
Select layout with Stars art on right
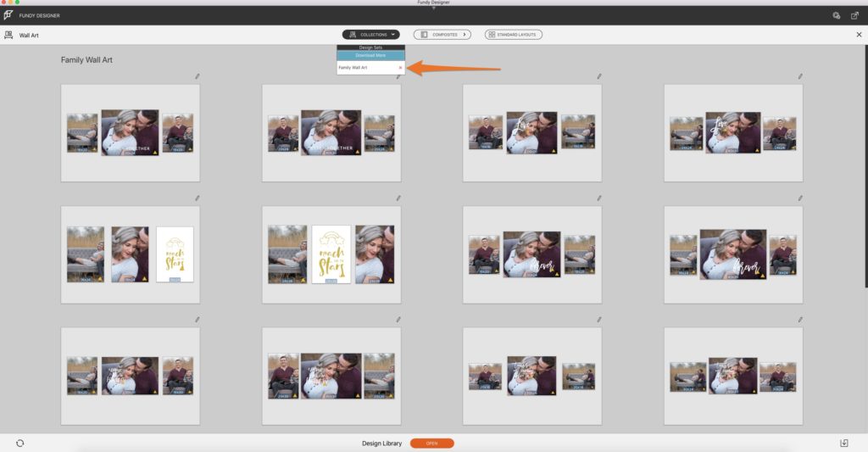130,254
